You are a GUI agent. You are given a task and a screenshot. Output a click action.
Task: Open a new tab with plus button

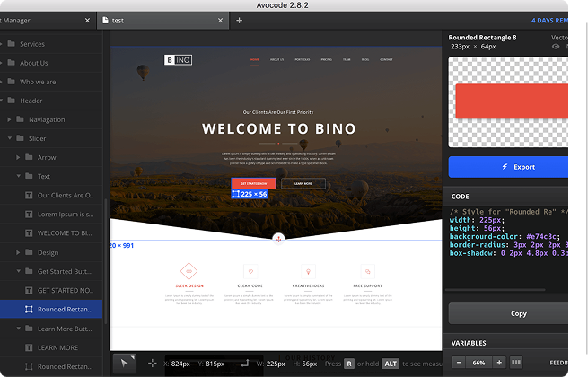(x=240, y=21)
